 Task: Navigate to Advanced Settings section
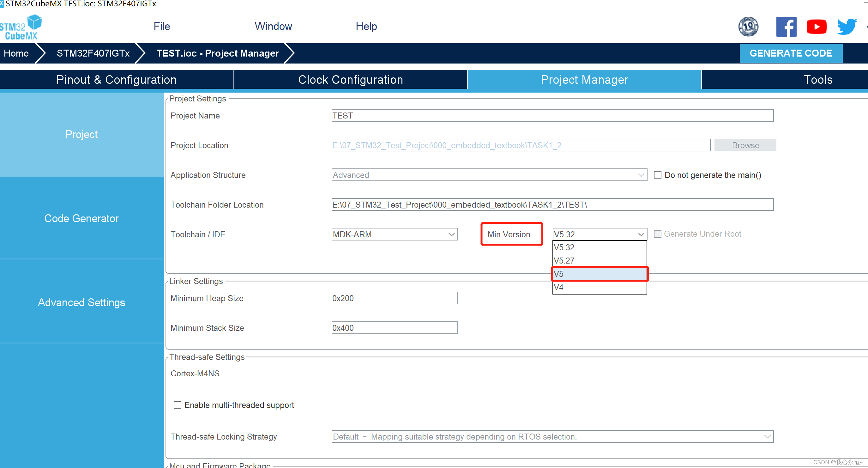[x=81, y=303]
